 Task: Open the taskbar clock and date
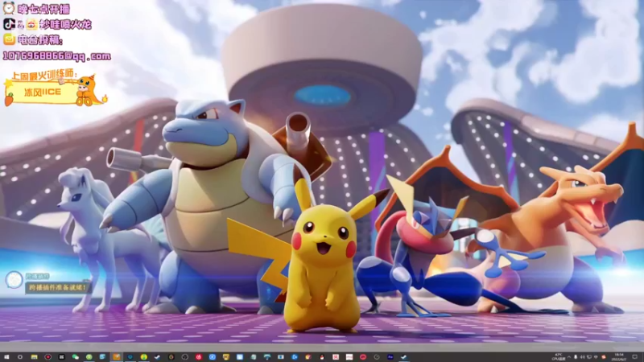pyautogui.click(x=619, y=357)
